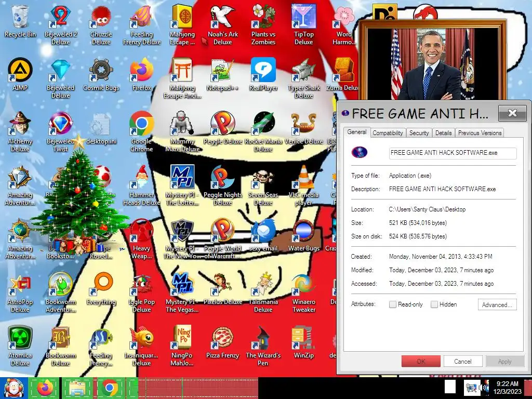Viewport: 532px width, 399px height.
Task: Open Insaniquarium Deluxe shortcut
Action: click(x=141, y=346)
